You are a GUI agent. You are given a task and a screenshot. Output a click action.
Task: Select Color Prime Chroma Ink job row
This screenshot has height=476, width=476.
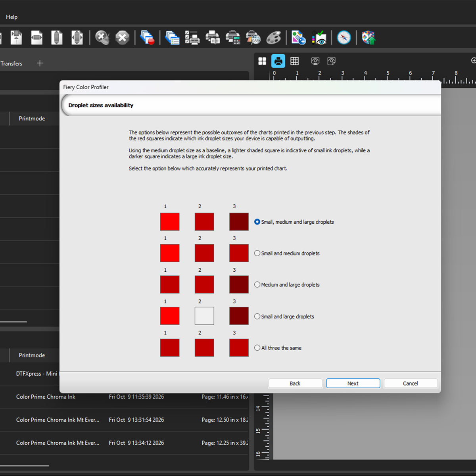(125, 397)
